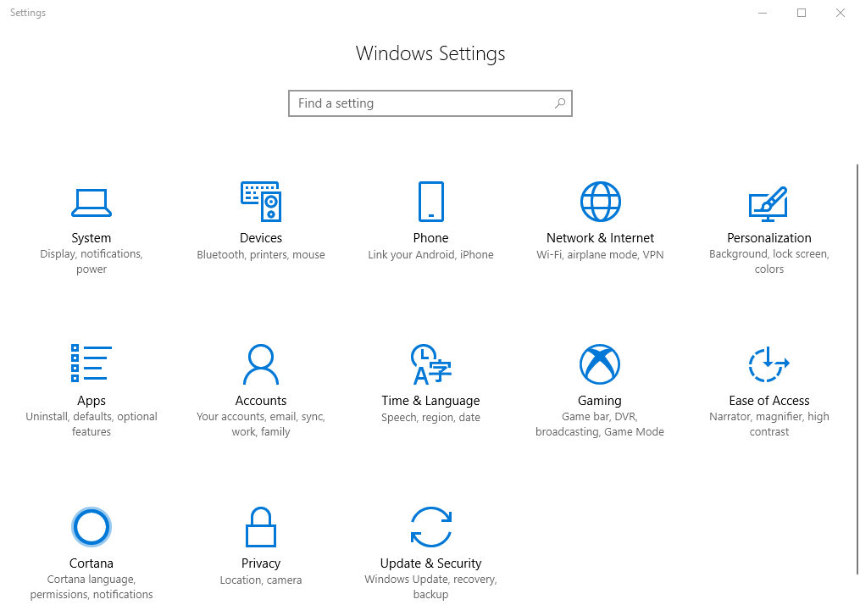
Task: Click the Find a setting search box
Action: 407,103
